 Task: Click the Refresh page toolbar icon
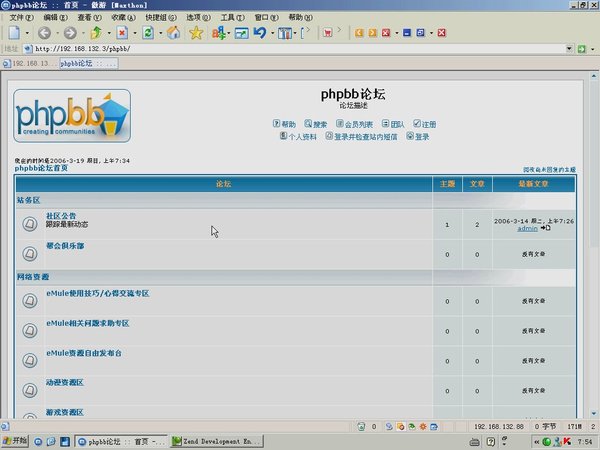coord(148,33)
